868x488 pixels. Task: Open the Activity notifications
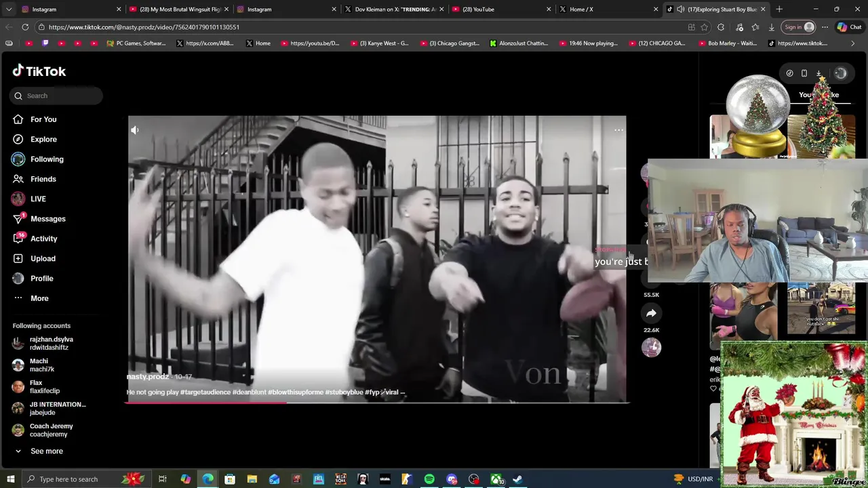(44, 239)
